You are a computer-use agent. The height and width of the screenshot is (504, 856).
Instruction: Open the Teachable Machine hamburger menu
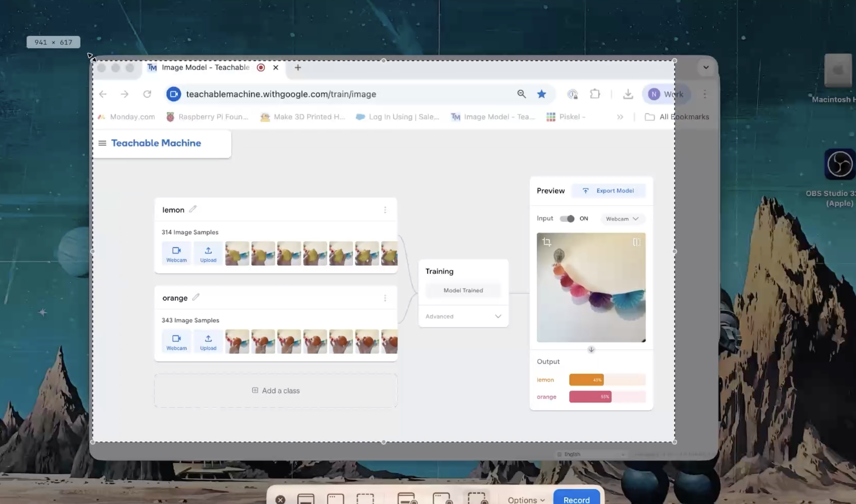click(x=102, y=143)
